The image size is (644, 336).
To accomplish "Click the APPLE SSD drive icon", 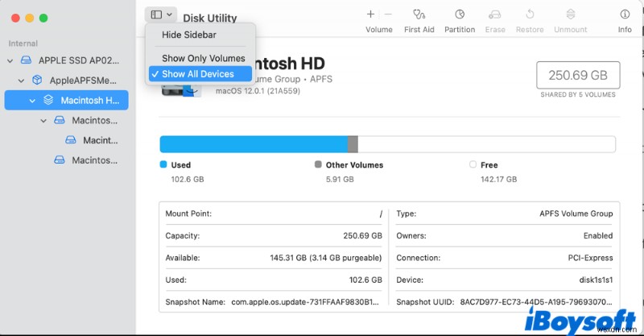I will pyautogui.click(x=26, y=60).
